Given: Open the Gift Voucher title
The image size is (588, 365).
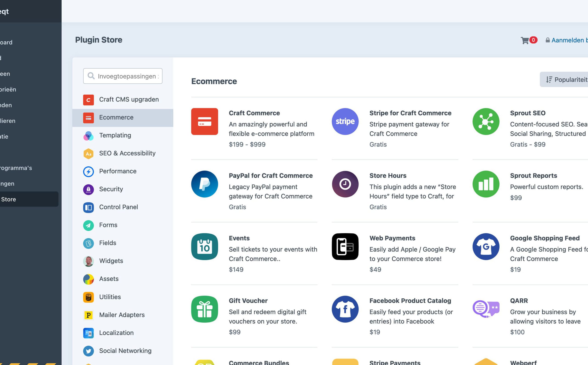Looking at the screenshot, I should 248,301.
